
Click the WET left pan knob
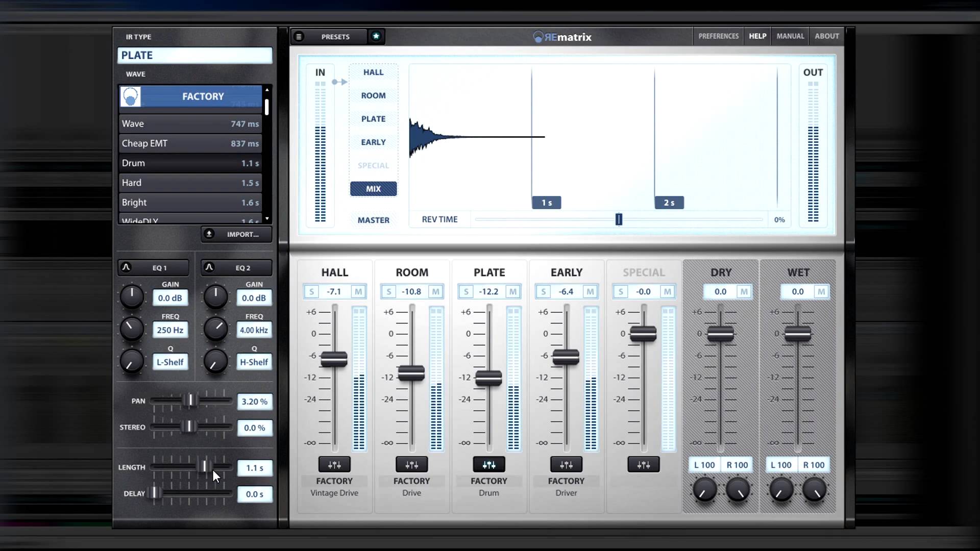click(781, 490)
